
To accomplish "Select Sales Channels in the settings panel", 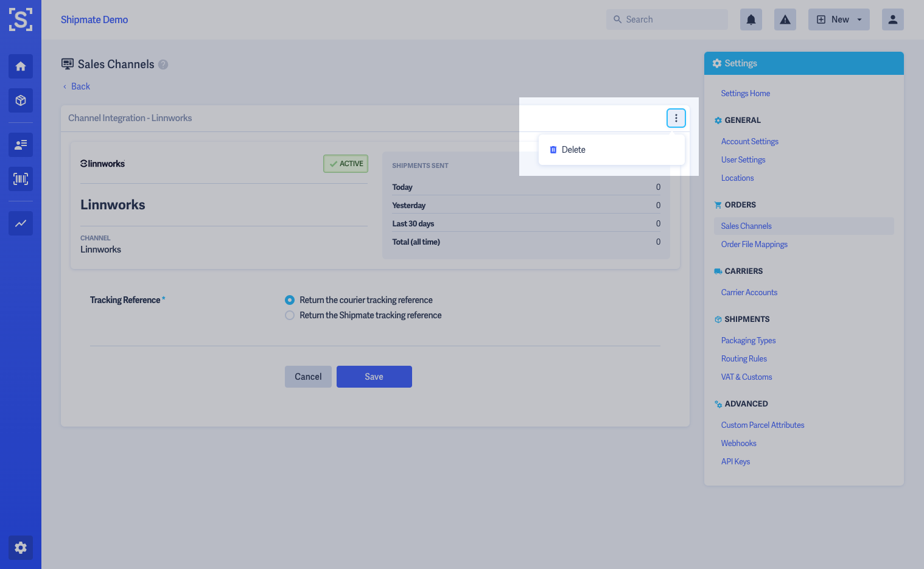I will 803,226.
